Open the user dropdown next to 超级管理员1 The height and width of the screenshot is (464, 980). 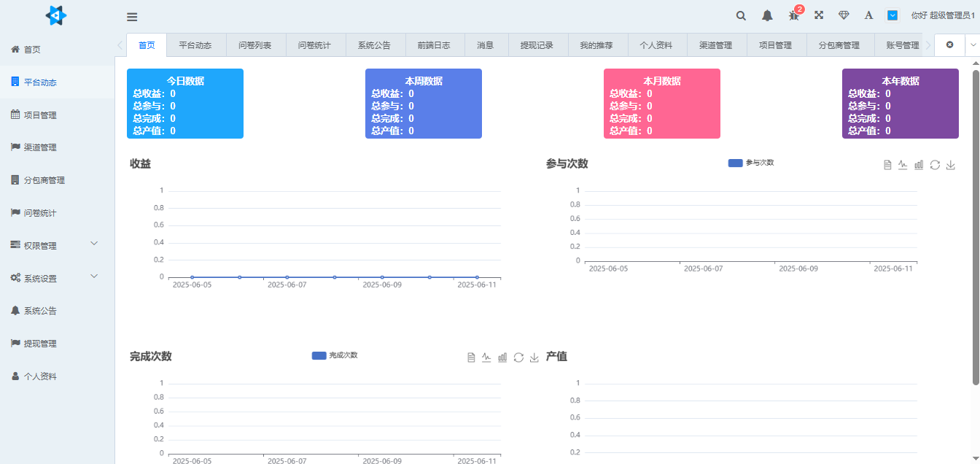pos(892,15)
